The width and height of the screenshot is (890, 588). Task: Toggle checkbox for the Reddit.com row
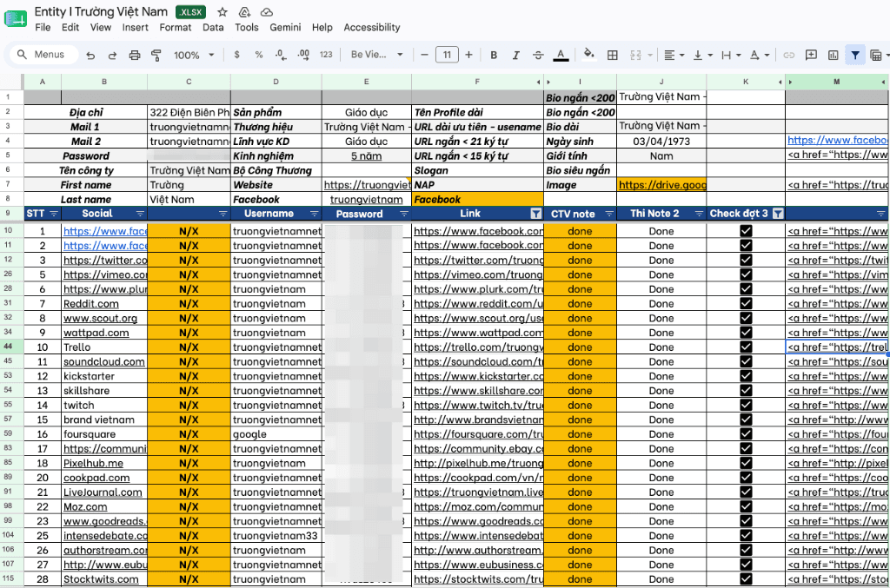[746, 303]
